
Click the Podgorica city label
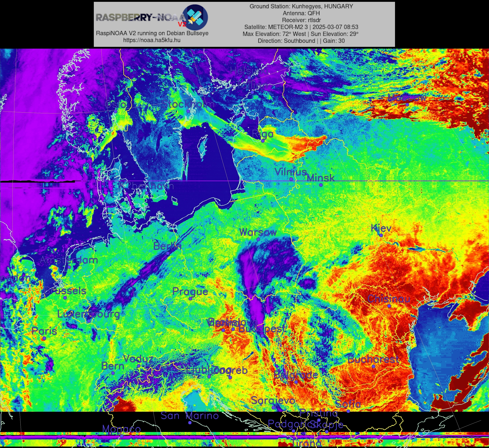point(293,424)
